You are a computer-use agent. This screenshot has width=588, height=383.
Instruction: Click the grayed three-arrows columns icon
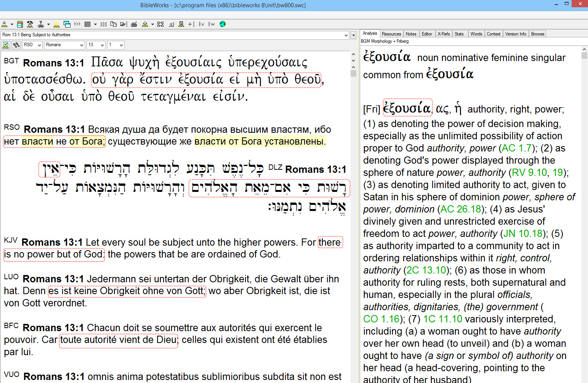tap(77, 24)
